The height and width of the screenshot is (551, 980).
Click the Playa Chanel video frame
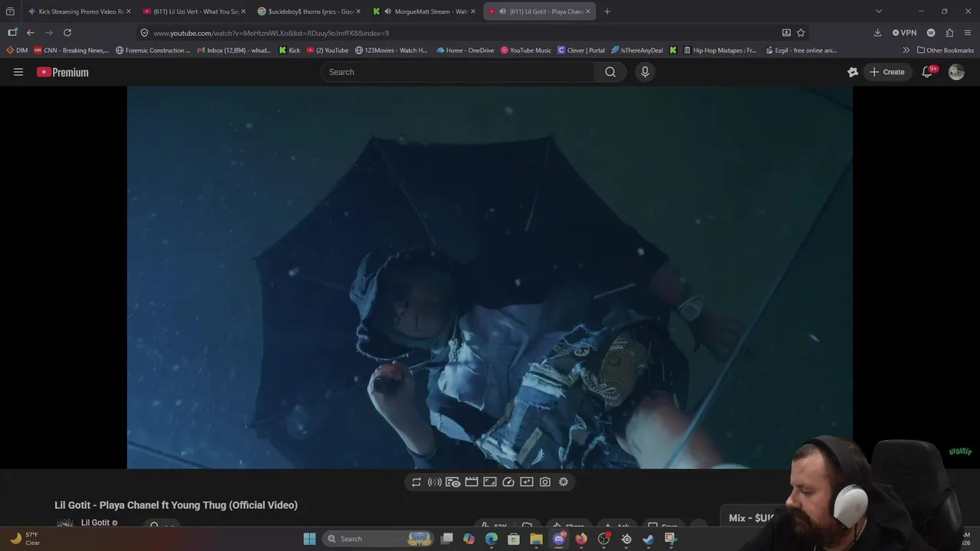click(x=489, y=277)
